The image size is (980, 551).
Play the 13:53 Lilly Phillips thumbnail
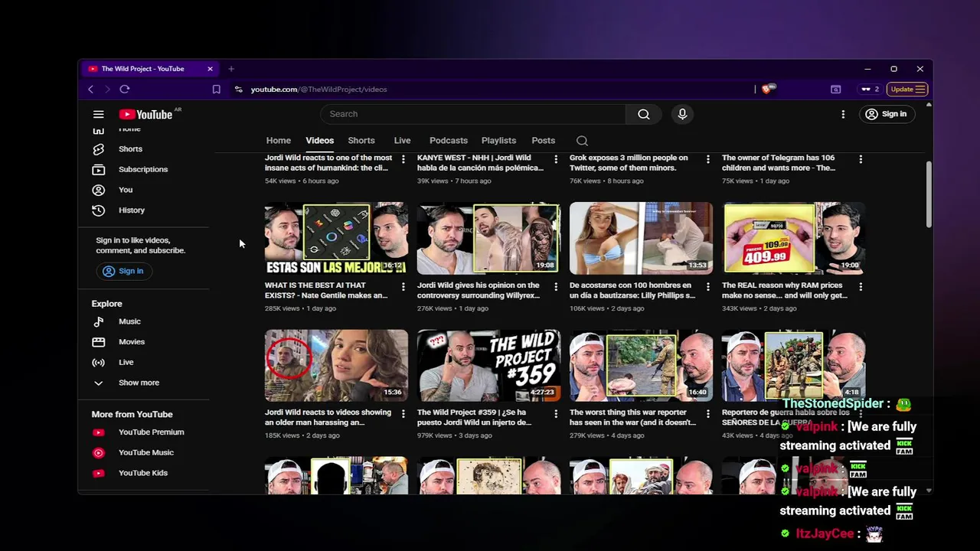point(641,238)
